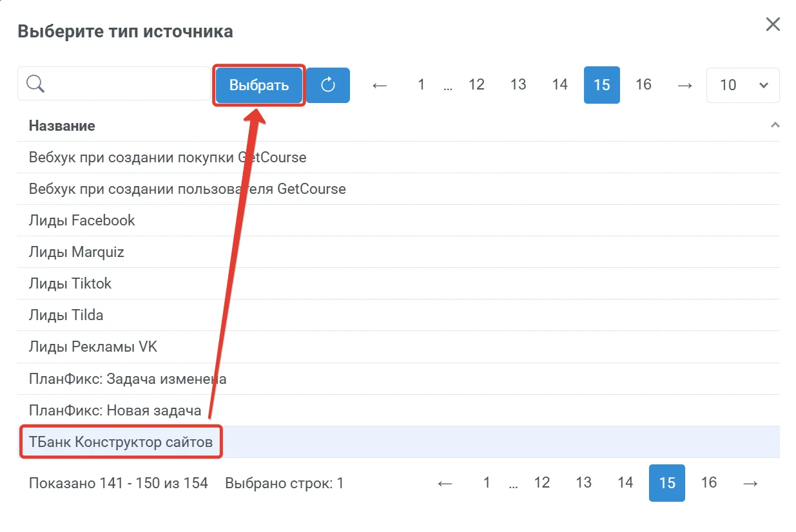Open page 14 in bottom pagination

pyautogui.click(x=625, y=482)
